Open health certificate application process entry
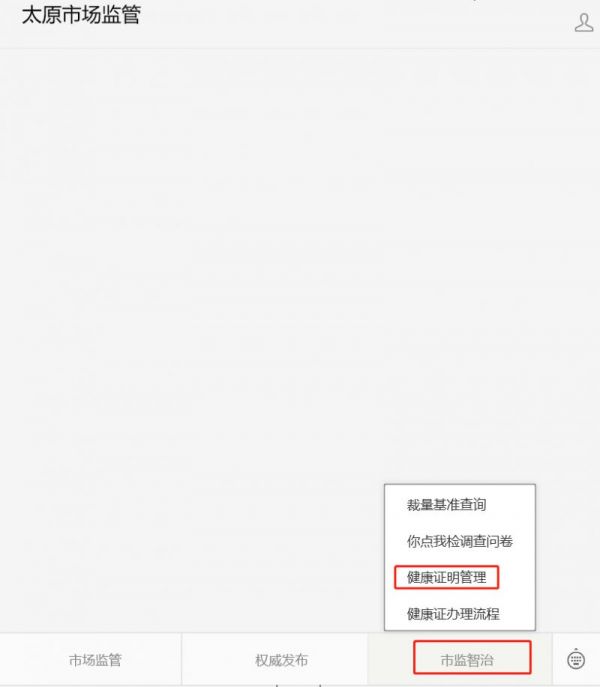600x687 pixels. coord(453,614)
